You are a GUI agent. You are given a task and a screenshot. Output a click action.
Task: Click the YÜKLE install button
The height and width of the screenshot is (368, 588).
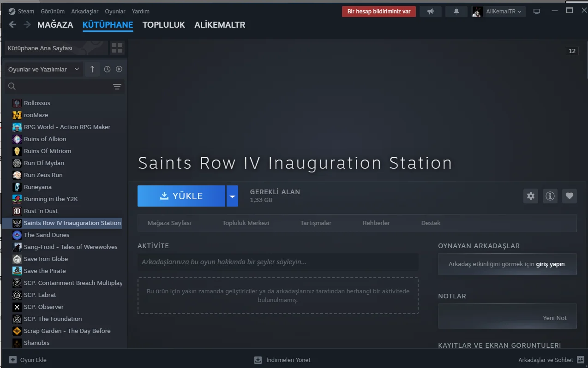(181, 196)
